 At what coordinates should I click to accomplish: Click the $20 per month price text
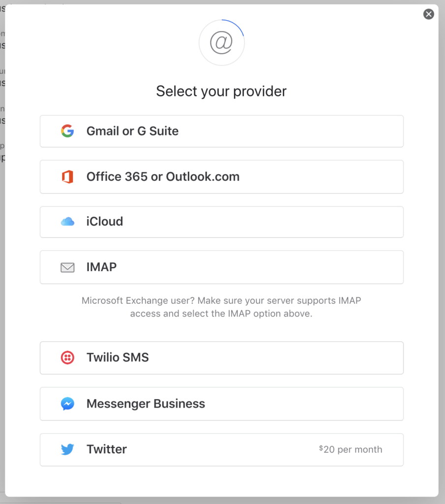pyautogui.click(x=351, y=449)
